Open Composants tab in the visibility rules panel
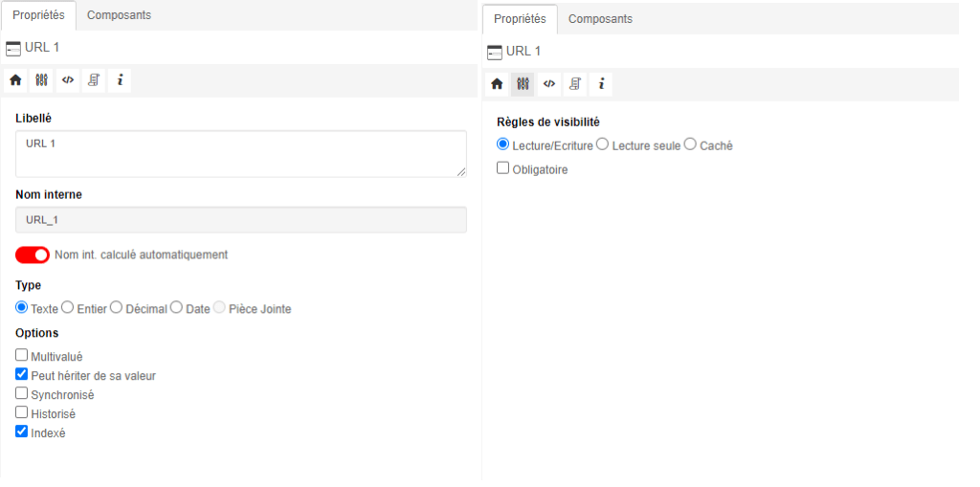This screenshot has width=980, height=487. 600,19
